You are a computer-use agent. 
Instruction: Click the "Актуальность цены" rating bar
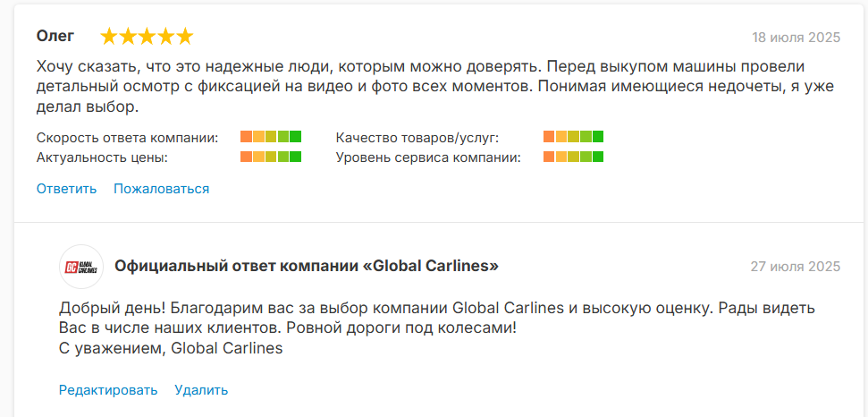[x=271, y=157]
